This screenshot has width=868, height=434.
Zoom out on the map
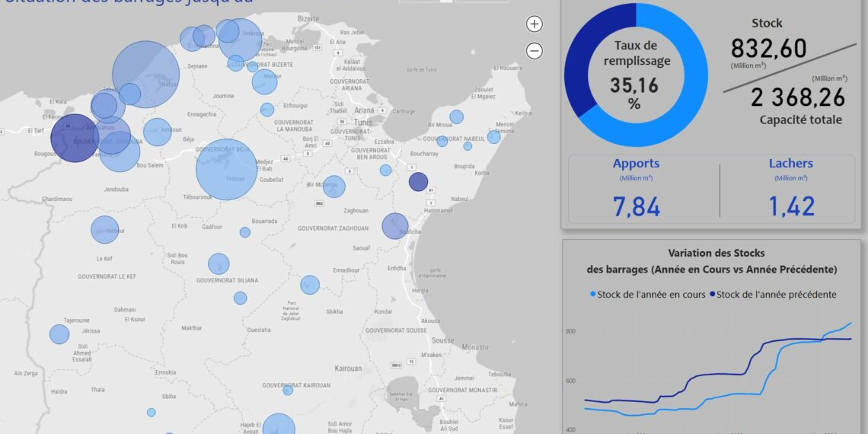point(535,51)
